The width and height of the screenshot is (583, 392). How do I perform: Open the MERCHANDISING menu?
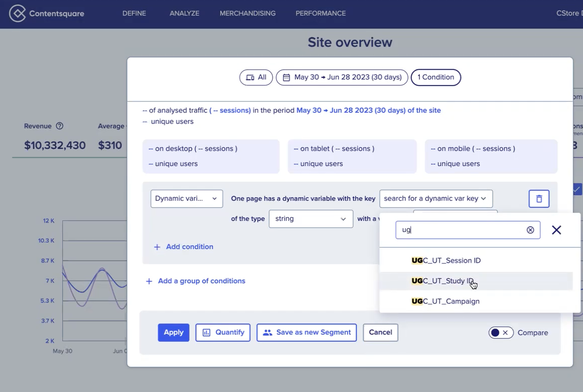click(x=247, y=14)
